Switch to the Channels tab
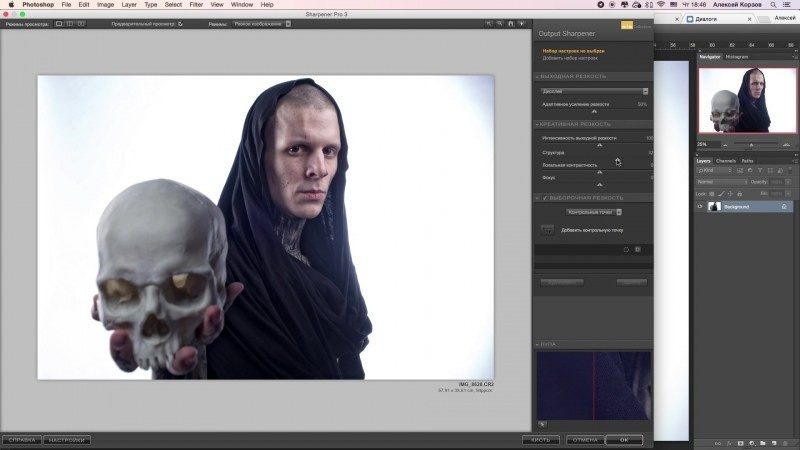Image resolution: width=800 pixels, height=450 pixels. coord(725,161)
